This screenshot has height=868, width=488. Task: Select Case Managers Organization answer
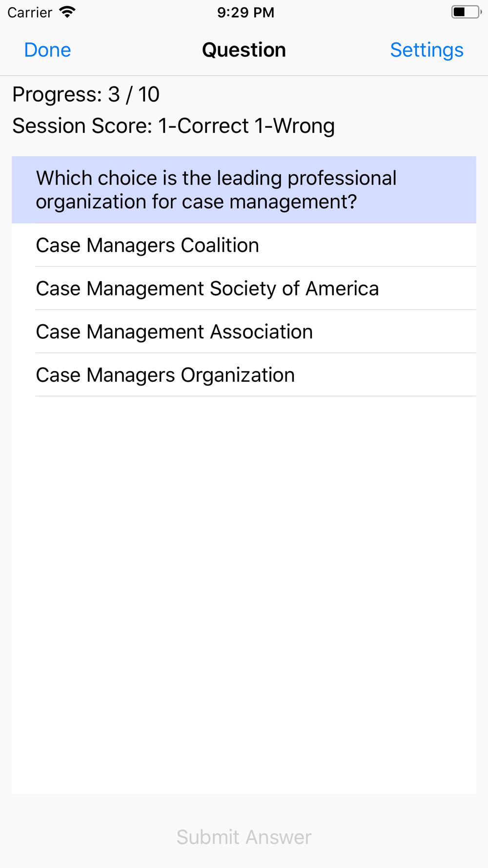[244, 375]
